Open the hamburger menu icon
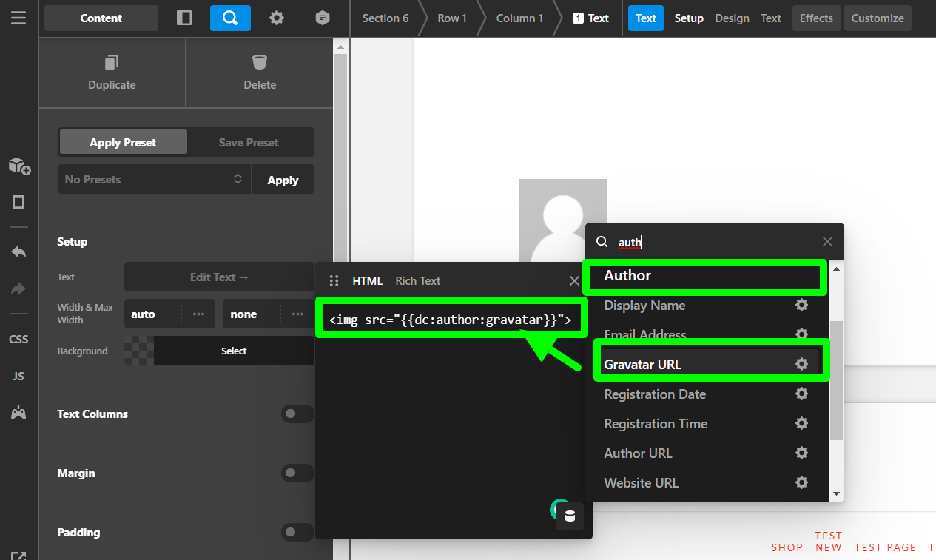This screenshot has width=936, height=560. (18, 18)
